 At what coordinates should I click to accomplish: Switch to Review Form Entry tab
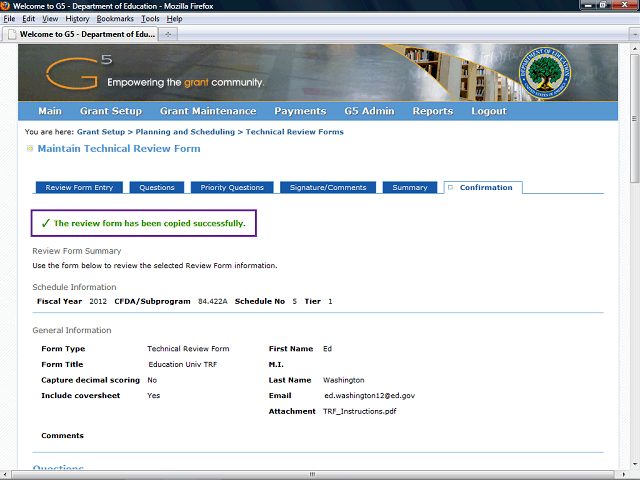pos(79,187)
